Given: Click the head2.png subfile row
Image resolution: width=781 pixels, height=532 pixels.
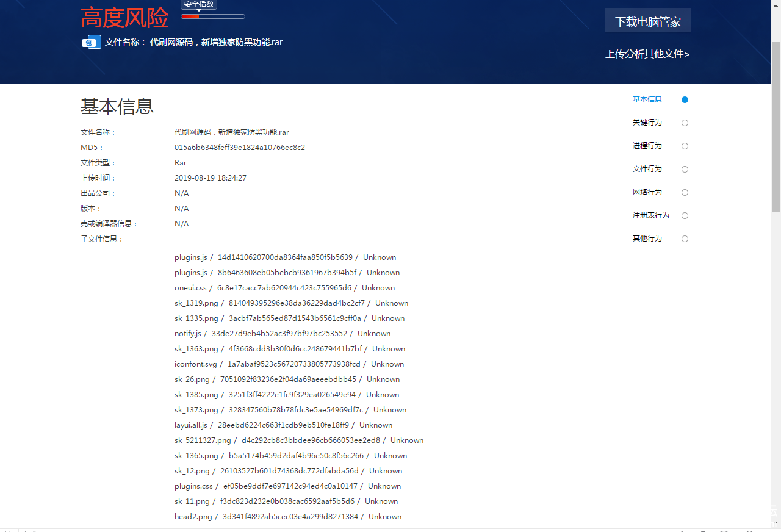Looking at the screenshot, I should click(288, 517).
